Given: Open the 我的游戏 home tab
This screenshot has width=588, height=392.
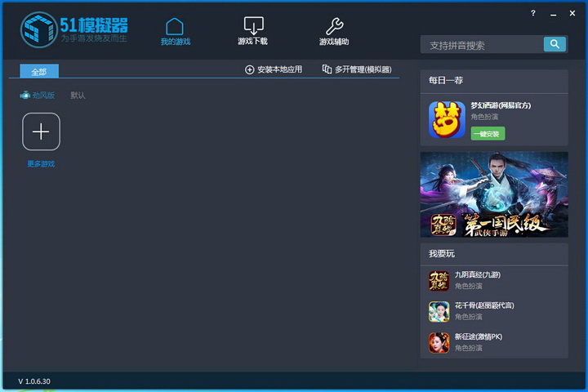Looking at the screenshot, I should click(175, 32).
